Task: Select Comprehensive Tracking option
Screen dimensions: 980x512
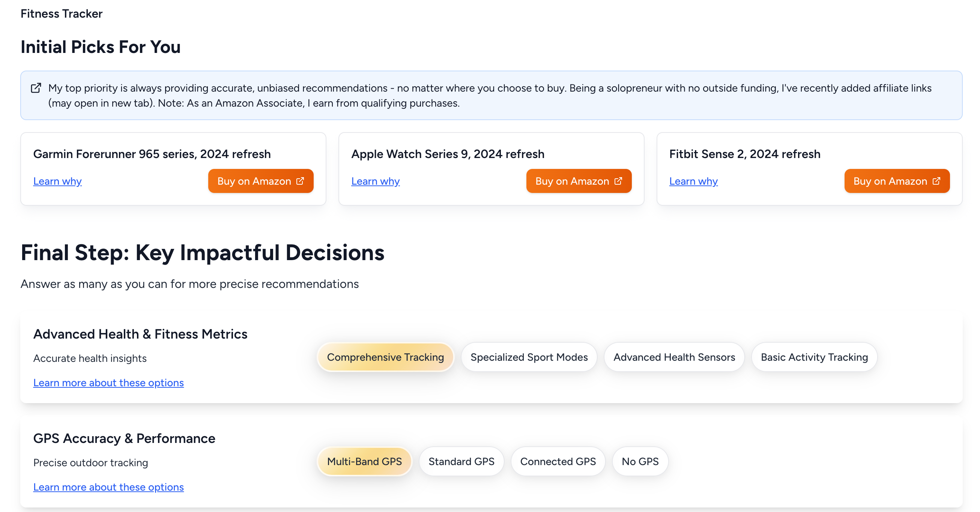Action: click(385, 357)
